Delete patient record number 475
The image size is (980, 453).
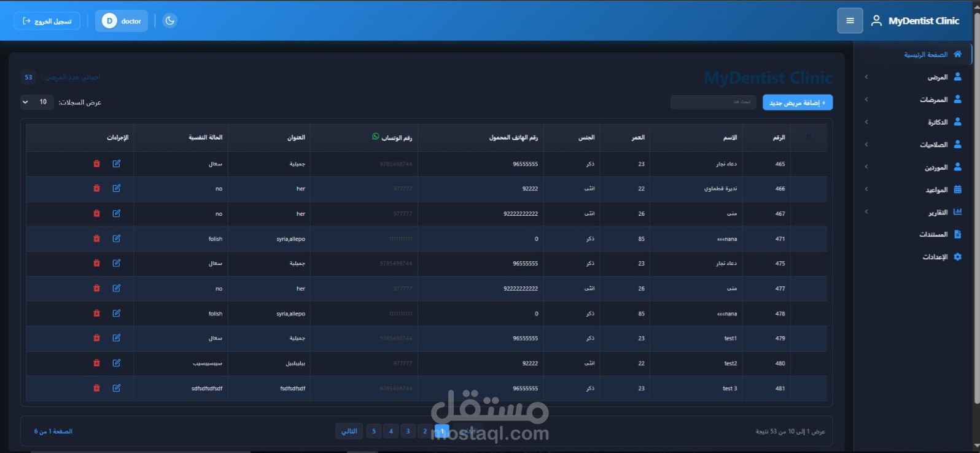[96, 263]
